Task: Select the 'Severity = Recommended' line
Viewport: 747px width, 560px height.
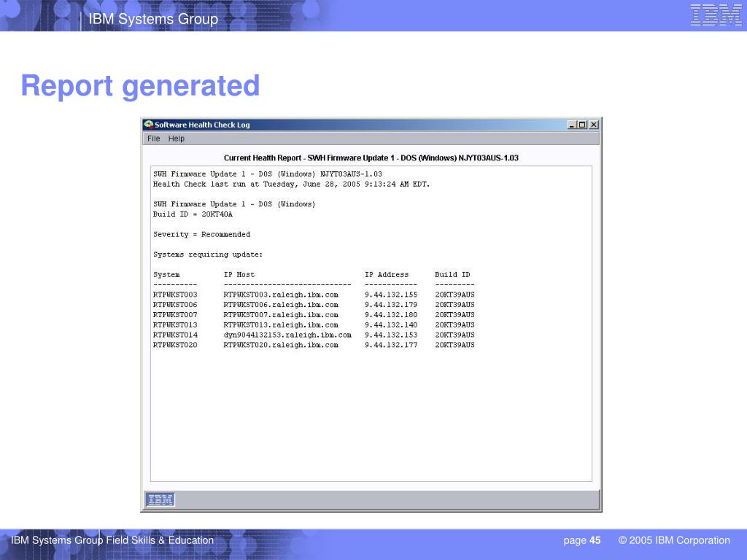Action: (x=201, y=234)
